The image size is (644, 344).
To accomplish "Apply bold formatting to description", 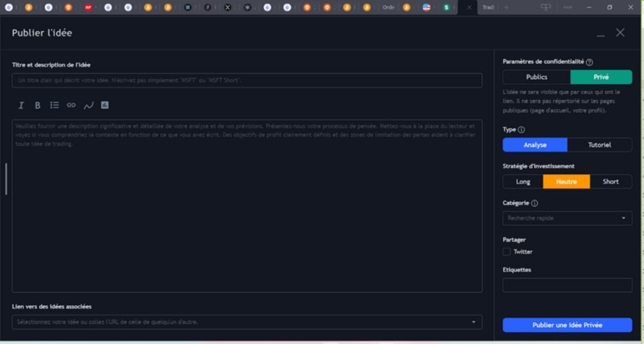I will point(37,106).
